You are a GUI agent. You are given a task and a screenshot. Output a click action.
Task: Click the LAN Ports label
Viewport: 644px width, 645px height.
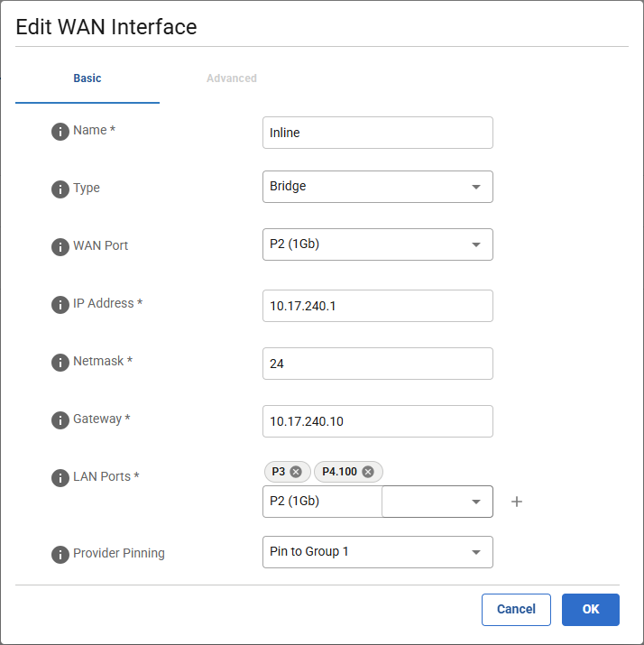(x=106, y=476)
